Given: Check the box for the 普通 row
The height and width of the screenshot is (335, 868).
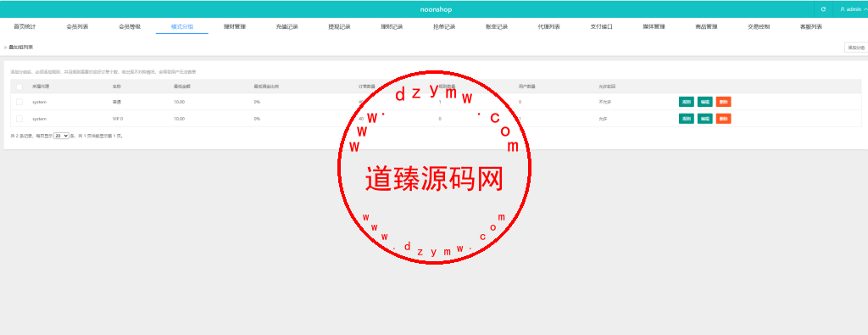Looking at the screenshot, I should point(19,102).
